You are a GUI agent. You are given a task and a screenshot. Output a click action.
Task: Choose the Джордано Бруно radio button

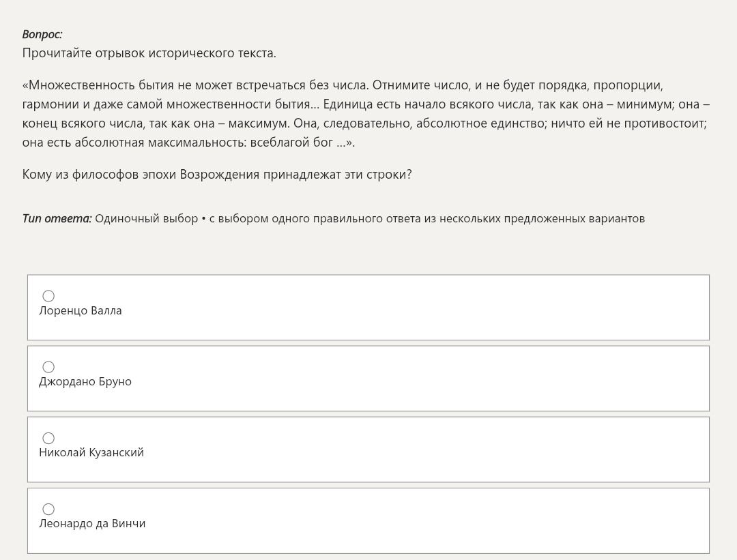pos(48,366)
